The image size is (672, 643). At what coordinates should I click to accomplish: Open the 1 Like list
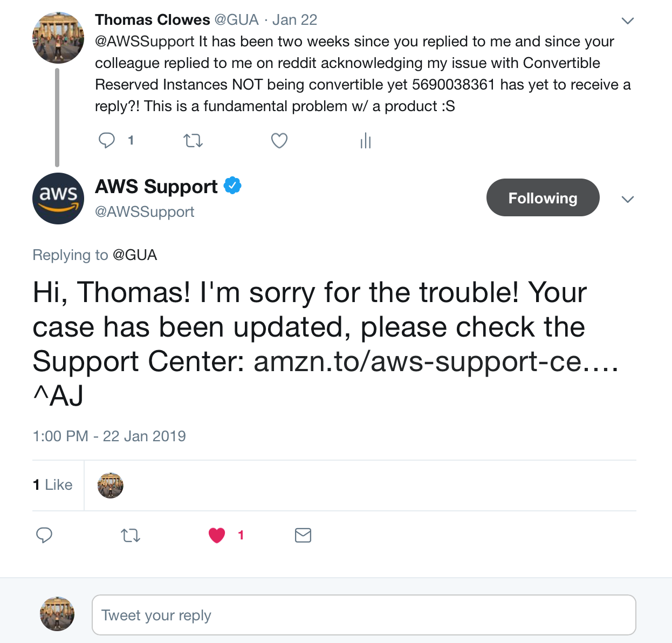[x=52, y=485]
